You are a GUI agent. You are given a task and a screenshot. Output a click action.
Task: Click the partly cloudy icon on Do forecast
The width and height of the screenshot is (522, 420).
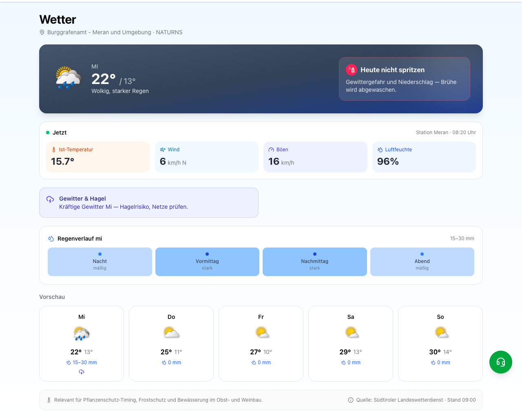(x=171, y=332)
